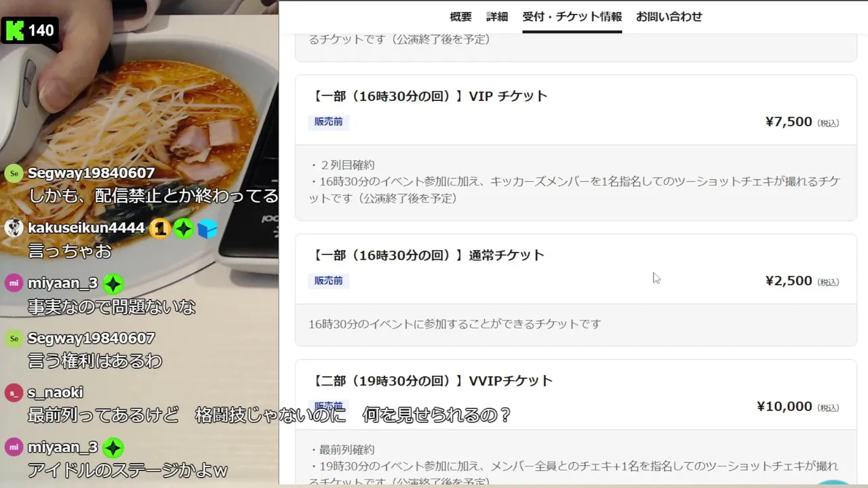Screen dimensions: 868x488
Task: Click s_naoki's pink avatar icon
Action: click(14, 393)
